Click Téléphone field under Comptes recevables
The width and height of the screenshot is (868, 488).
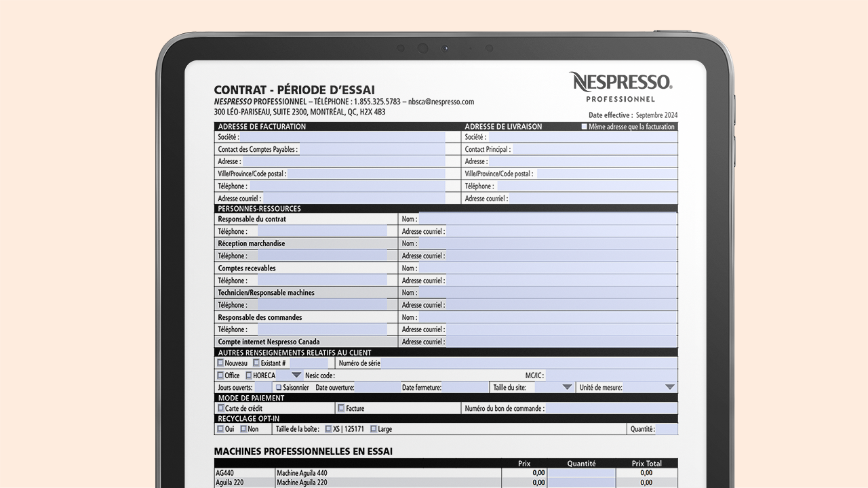pyautogui.click(x=321, y=280)
